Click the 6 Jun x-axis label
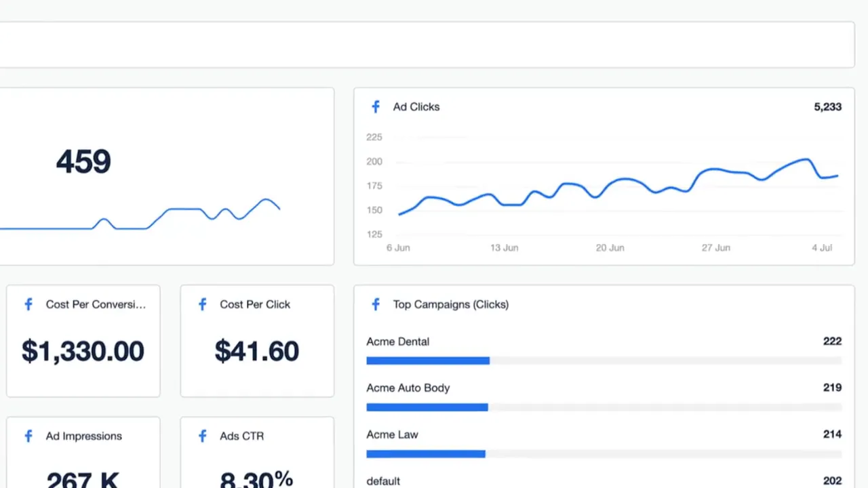Viewport: 868px width, 488px height. [398, 248]
